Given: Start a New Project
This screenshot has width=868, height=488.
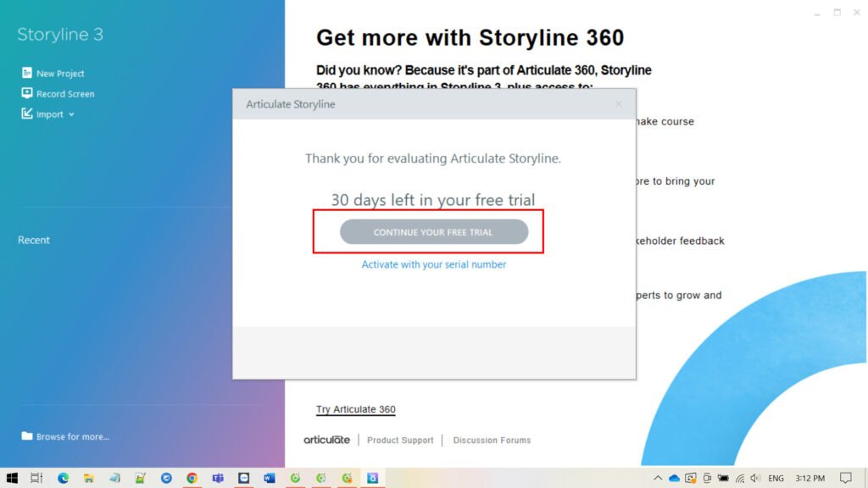Looking at the screenshot, I should coord(53,73).
